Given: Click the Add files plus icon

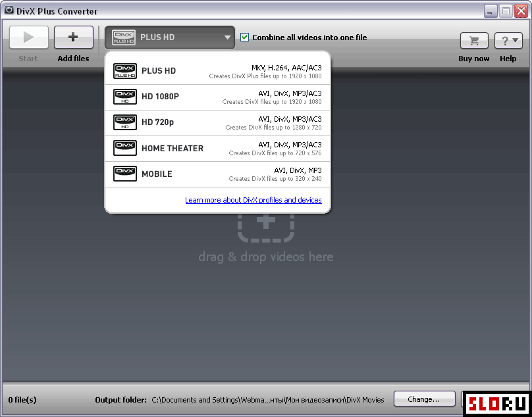Looking at the screenshot, I should (73, 38).
